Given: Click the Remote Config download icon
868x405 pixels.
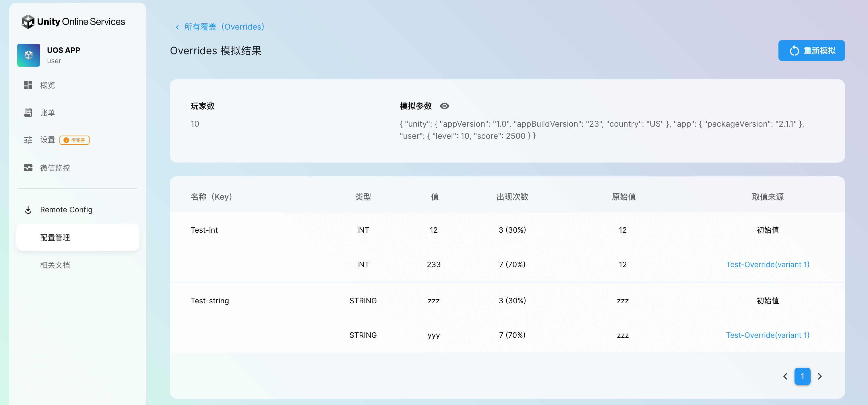Looking at the screenshot, I should (x=28, y=210).
